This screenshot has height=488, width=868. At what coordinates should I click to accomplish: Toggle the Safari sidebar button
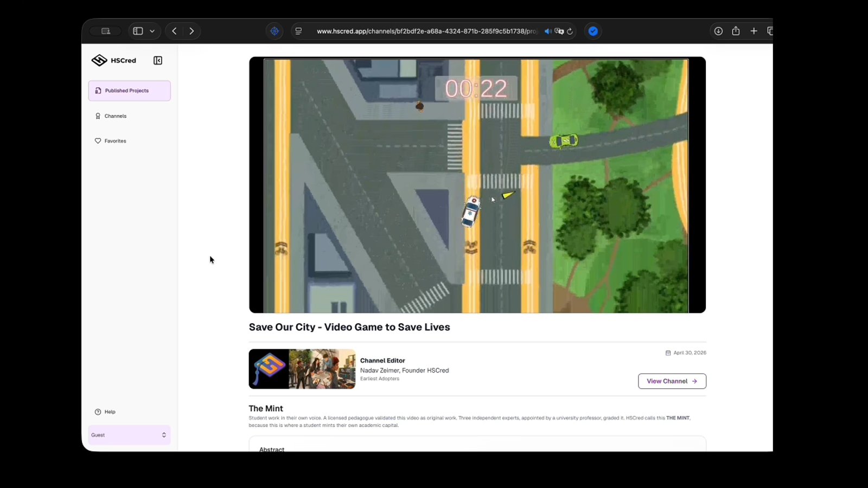138,31
